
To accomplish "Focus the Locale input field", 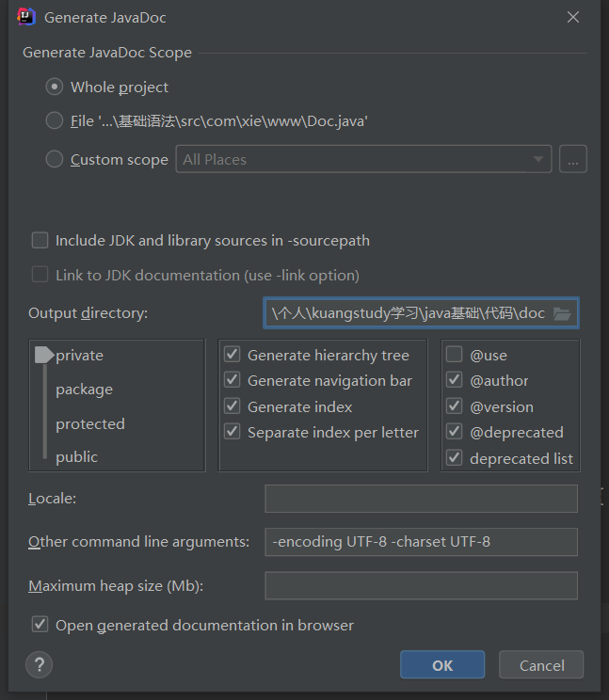I will click(x=421, y=499).
